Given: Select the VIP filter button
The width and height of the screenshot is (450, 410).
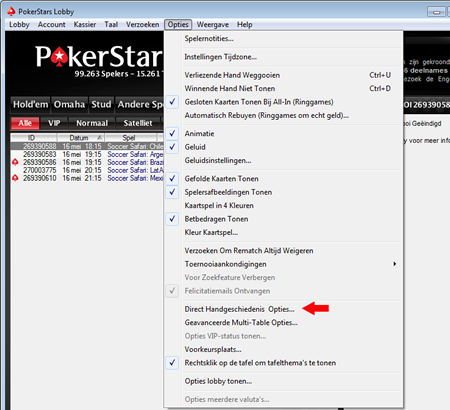Looking at the screenshot, I should pos(54,123).
